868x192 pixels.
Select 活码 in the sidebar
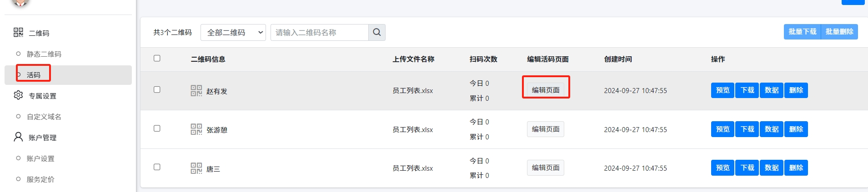[x=34, y=75]
